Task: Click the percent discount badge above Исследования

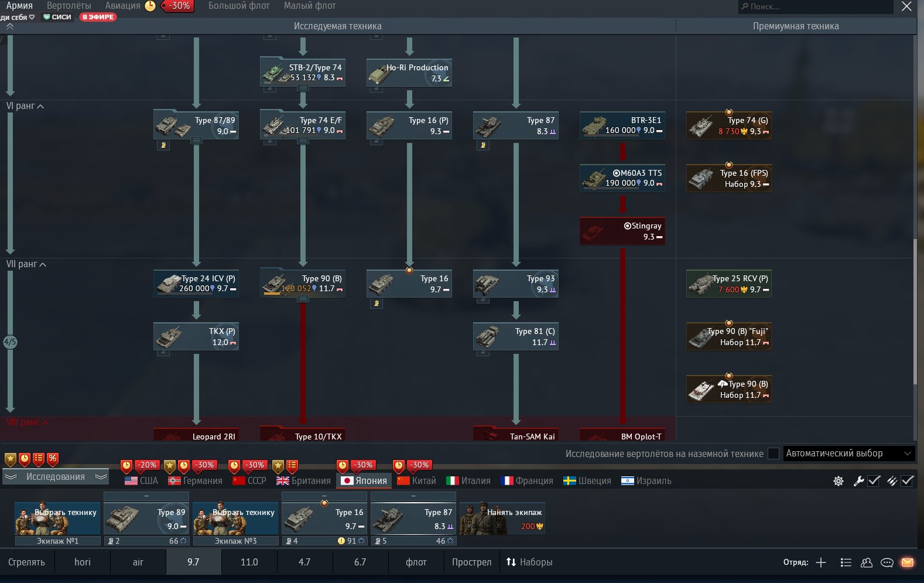Action: point(53,459)
